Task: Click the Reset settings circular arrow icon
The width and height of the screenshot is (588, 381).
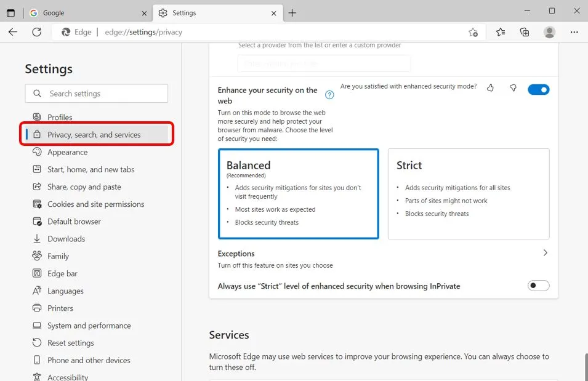Action: tap(37, 342)
